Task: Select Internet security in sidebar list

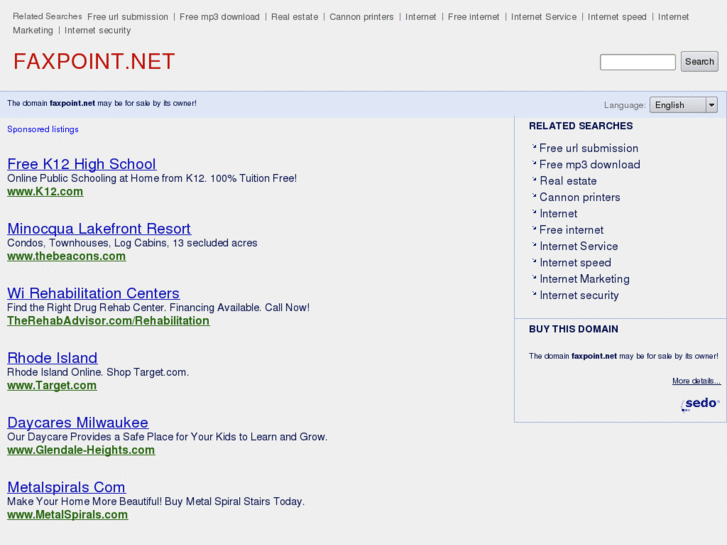Action: click(x=579, y=295)
